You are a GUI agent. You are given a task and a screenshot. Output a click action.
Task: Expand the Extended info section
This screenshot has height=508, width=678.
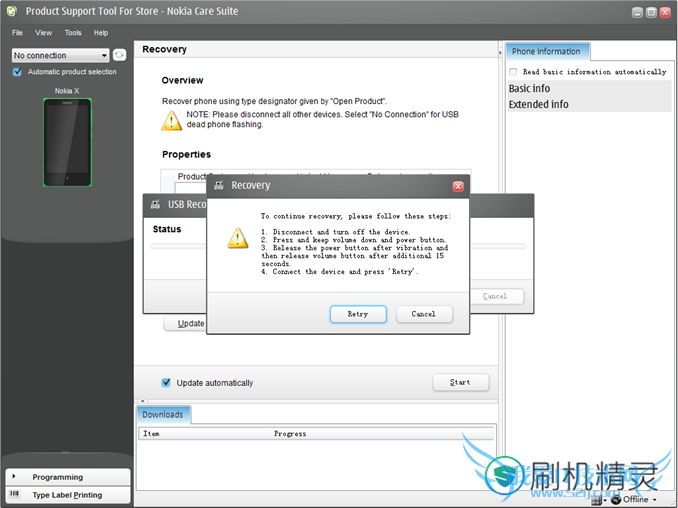tap(589, 104)
